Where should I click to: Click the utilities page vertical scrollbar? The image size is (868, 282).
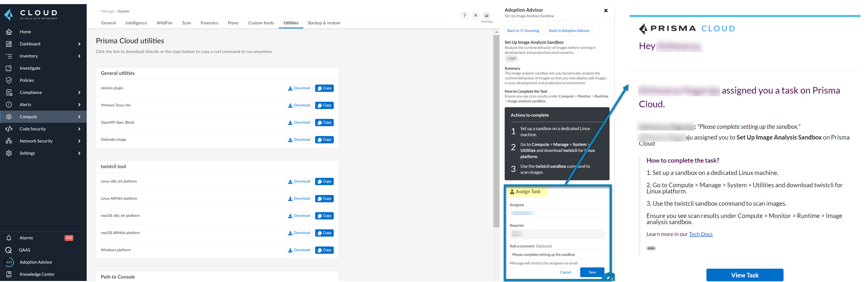click(496, 131)
